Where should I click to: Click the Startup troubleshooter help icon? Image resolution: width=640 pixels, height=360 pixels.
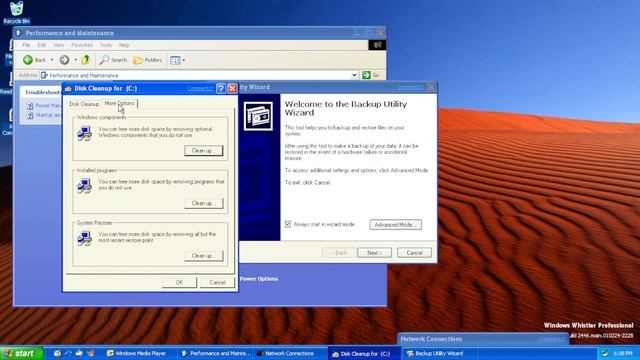coord(30,116)
